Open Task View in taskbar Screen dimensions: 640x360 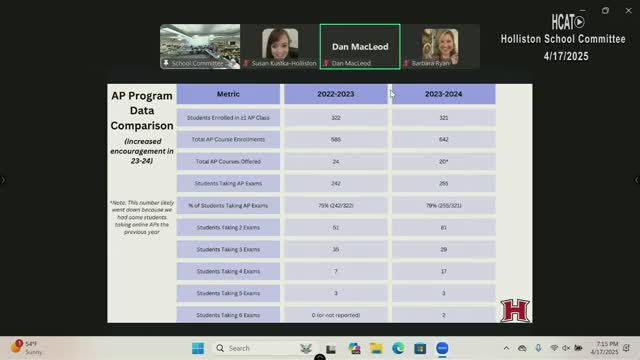[331, 349]
